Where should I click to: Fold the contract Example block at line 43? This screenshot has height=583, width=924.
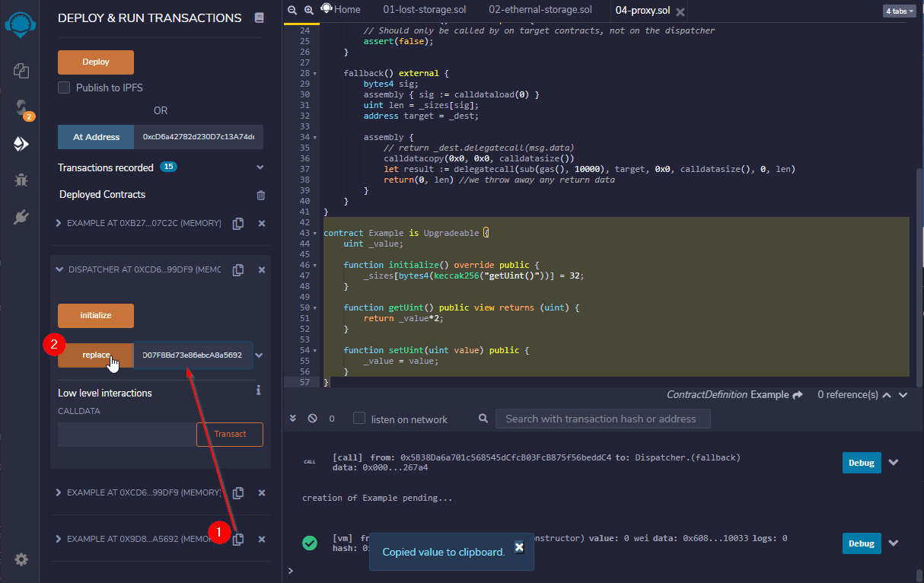point(315,233)
